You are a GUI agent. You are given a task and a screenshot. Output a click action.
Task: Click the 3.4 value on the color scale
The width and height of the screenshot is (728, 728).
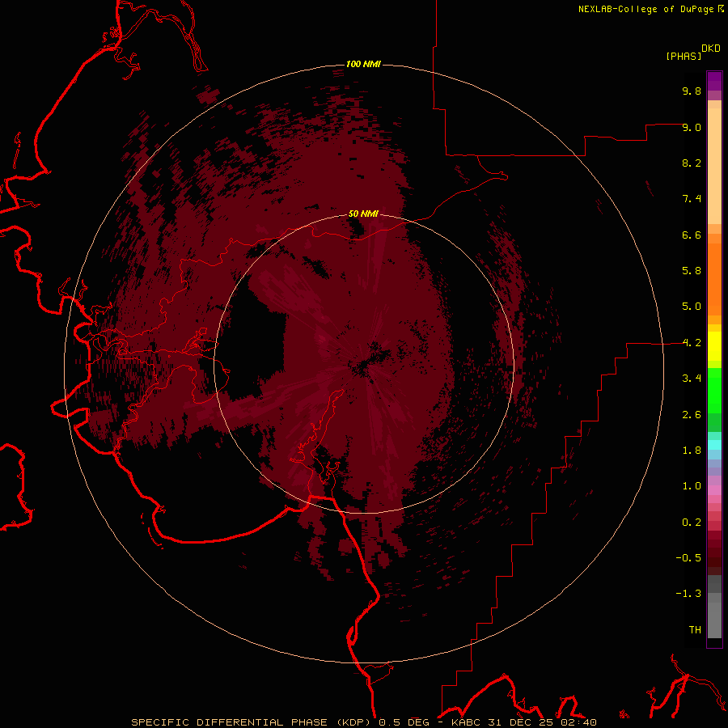click(692, 379)
